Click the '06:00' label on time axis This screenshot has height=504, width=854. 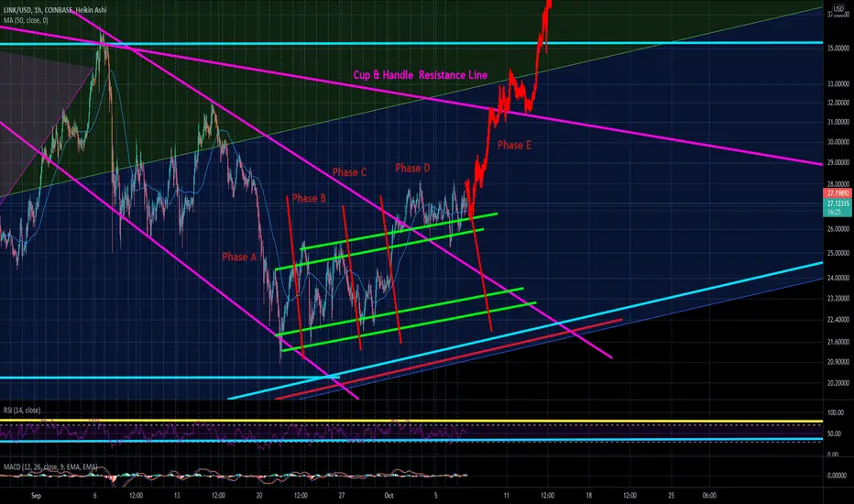click(709, 496)
